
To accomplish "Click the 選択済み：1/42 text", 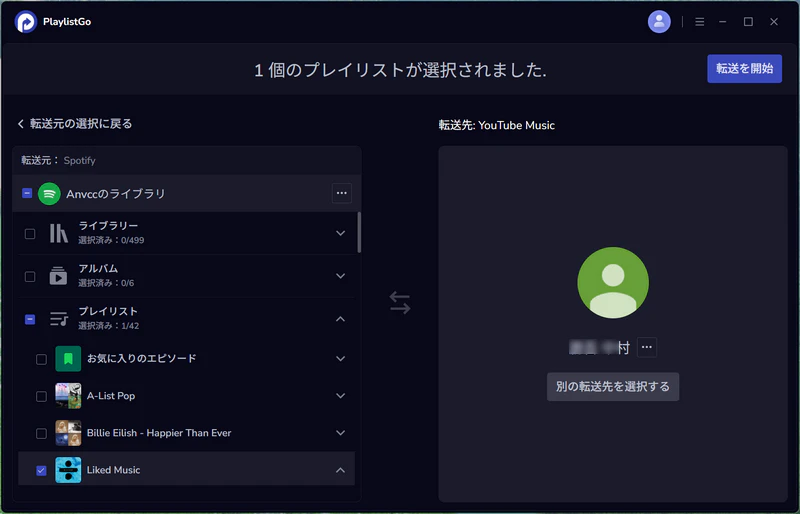I will click(x=109, y=326).
